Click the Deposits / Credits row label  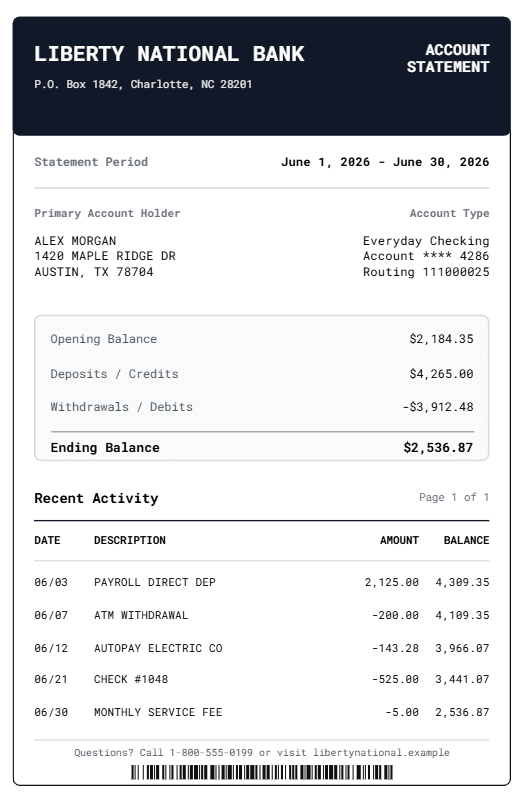(x=114, y=374)
